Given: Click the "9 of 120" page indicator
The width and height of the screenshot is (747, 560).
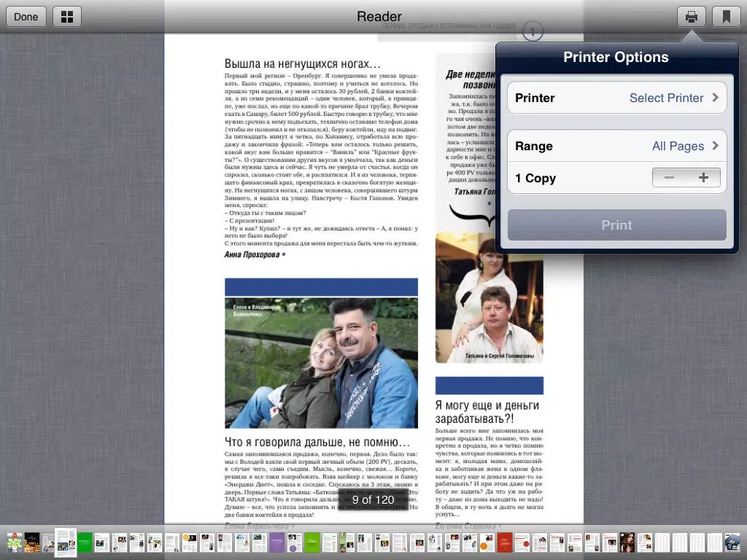Looking at the screenshot, I should (x=373, y=499).
